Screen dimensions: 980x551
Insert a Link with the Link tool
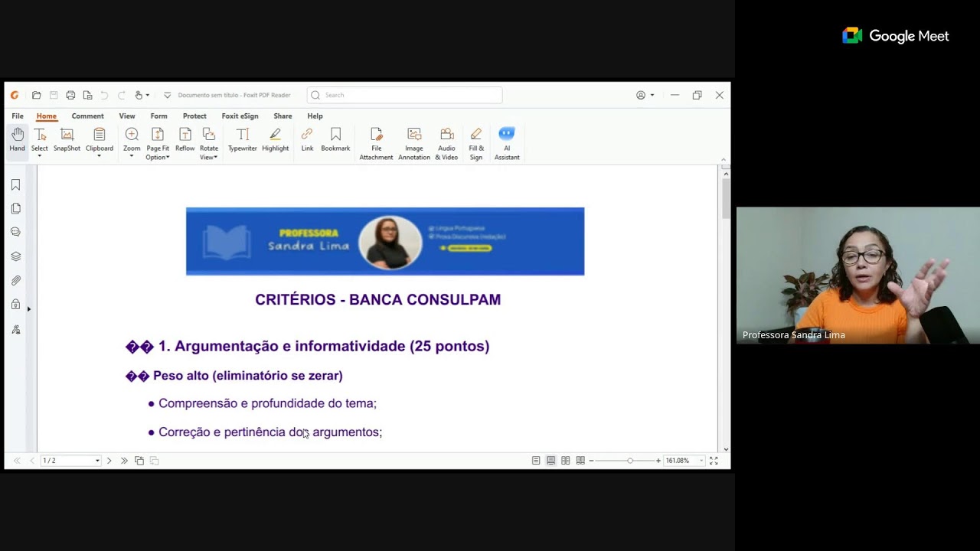click(x=307, y=140)
